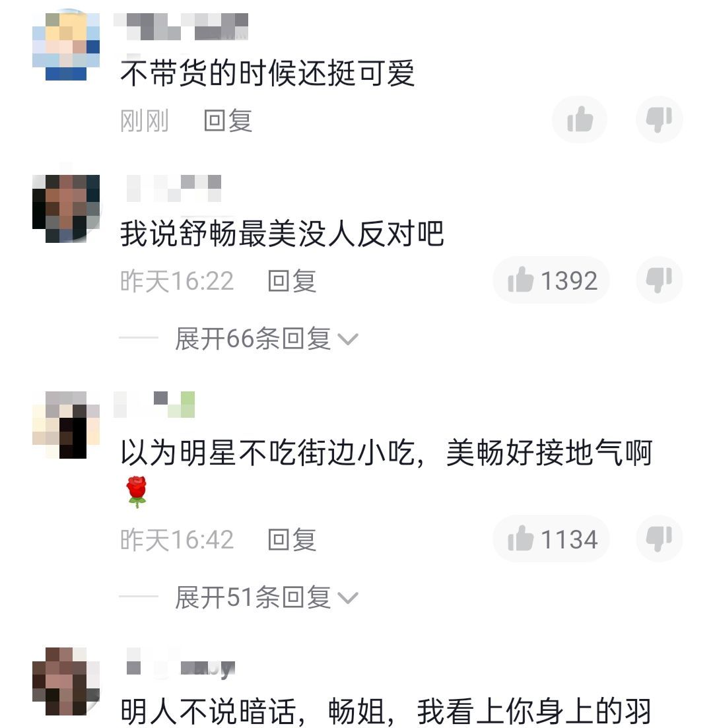
Task: Tap the rose emoji in comment
Action: (x=137, y=492)
